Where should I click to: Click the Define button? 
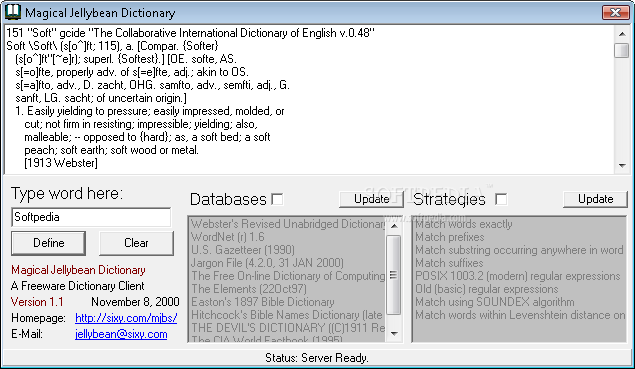pyautogui.click(x=49, y=243)
